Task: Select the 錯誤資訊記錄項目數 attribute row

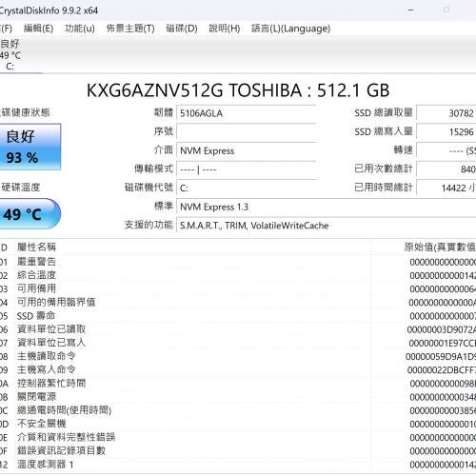Action: (238, 451)
